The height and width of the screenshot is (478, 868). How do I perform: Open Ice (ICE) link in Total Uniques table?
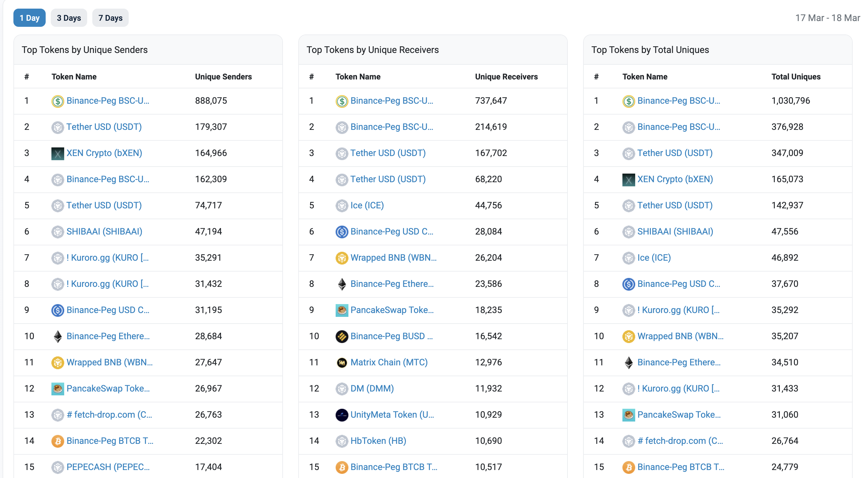[x=654, y=258]
